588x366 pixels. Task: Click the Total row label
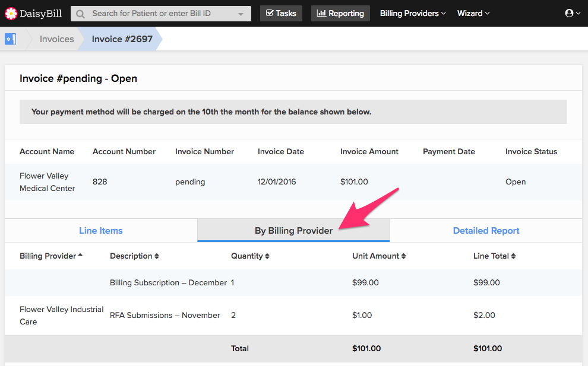[x=239, y=348]
